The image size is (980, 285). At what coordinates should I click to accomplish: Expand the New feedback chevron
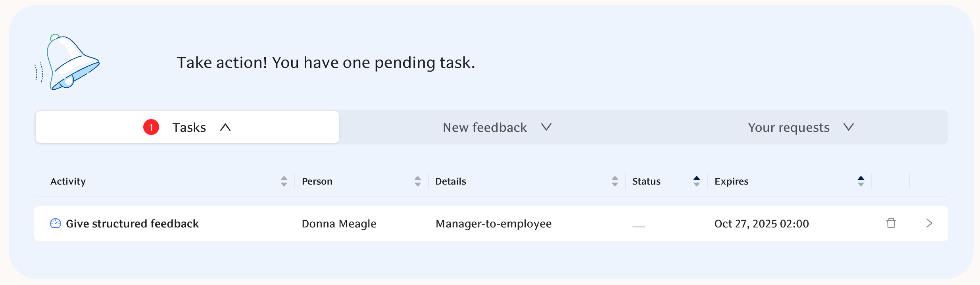pos(546,127)
